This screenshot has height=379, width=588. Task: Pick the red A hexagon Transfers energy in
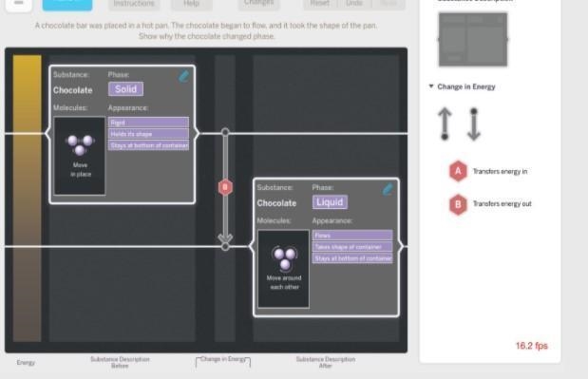[x=458, y=171]
